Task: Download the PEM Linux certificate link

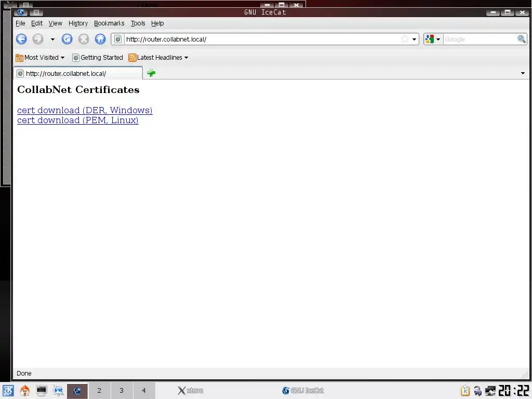Action: (x=78, y=120)
